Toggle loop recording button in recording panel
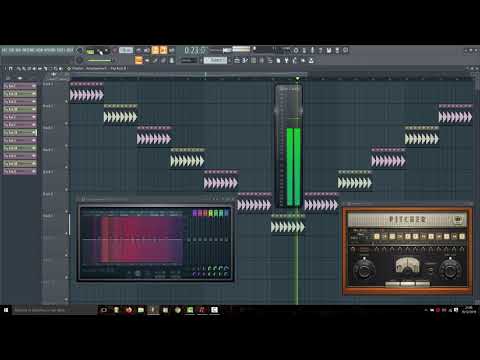The height and width of the screenshot is (360, 480). (x=172, y=50)
